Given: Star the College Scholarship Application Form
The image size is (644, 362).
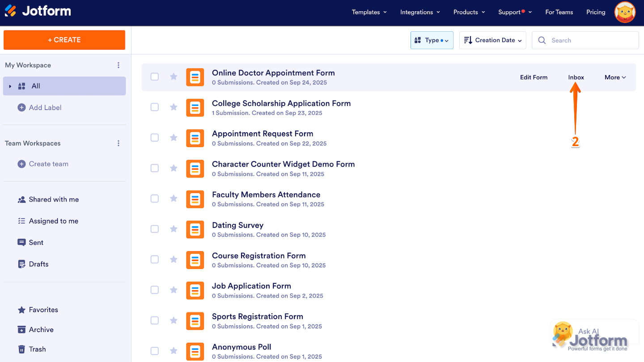Looking at the screenshot, I should (174, 107).
